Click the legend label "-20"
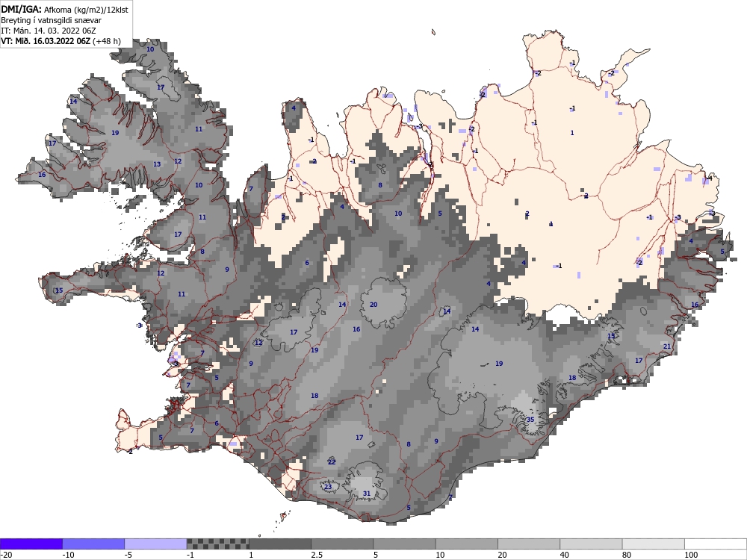This screenshot has width=747, height=560. (6, 555)
